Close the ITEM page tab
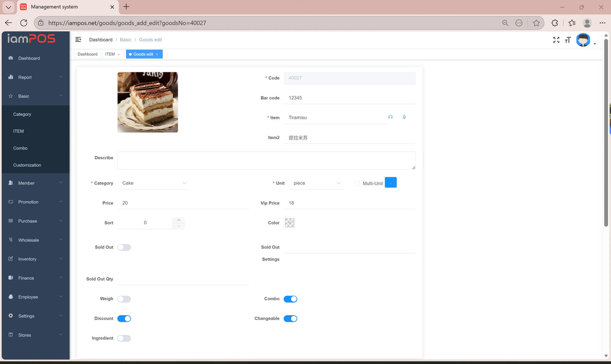The height and width of the screenshot is (364, 611). click(x=119, y=54)
